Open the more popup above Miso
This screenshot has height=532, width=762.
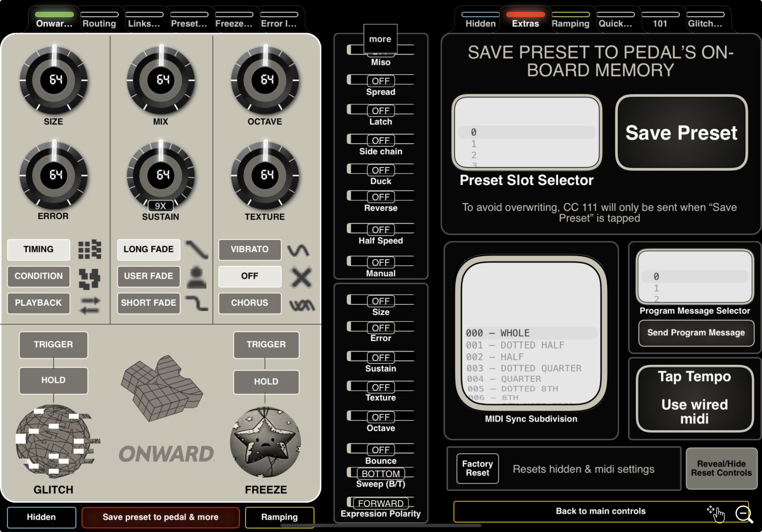click(380, 39)
